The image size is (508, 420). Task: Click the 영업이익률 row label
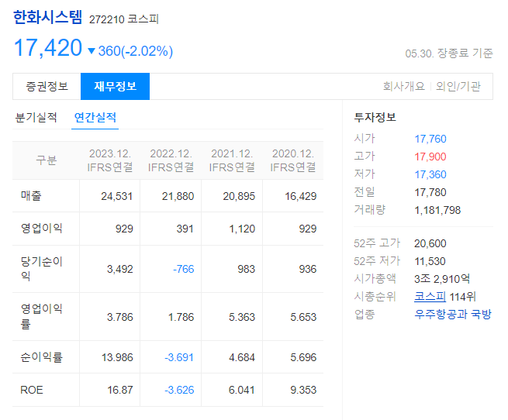[x=41, y=316]
